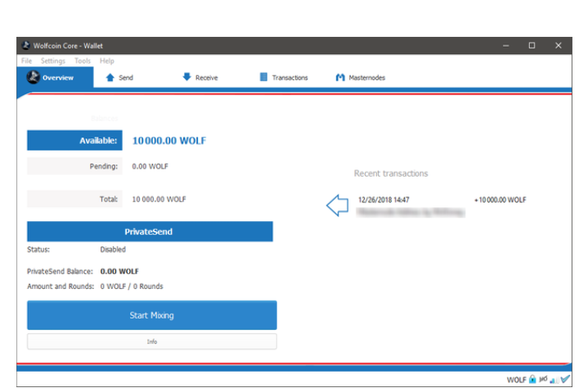Click the blue Available 10 000.00 WOLF balance
This screenshot has height=388, width=588.
pyautogui.click(x=169, y=141)
